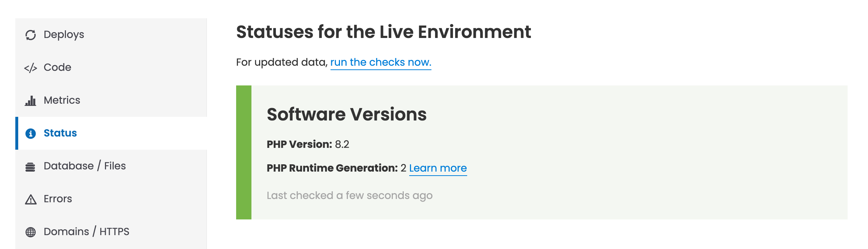The height and width of the screenshot is (249, 868).
Task: Click the Errors warning triangle icon
Action: [31, 199]
